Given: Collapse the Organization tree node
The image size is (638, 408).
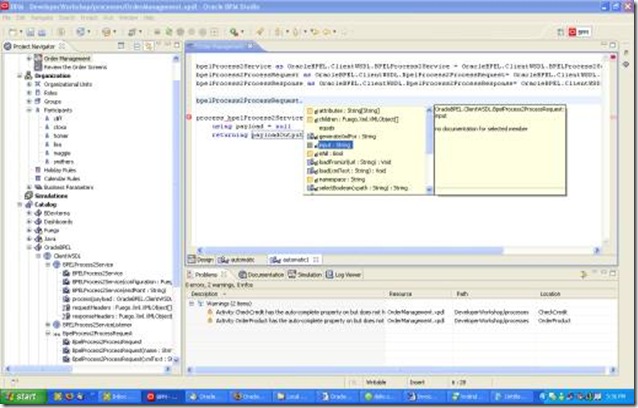Looking at the screenshot, I should [20, 76].
